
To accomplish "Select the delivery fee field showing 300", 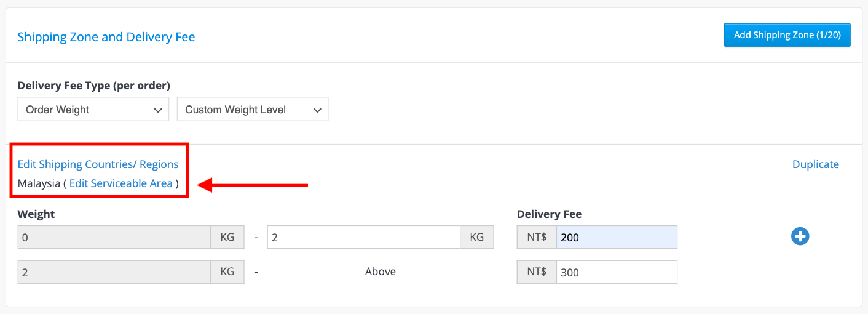I will (617, 272).
